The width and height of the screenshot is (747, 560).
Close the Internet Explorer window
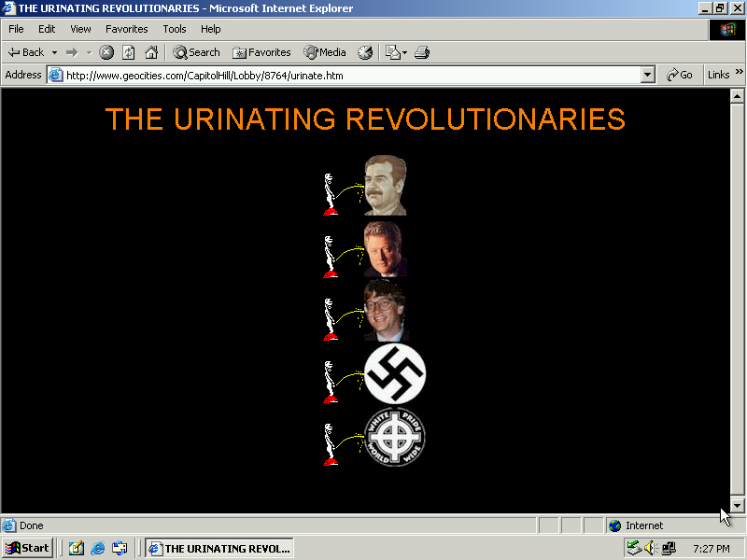737,8
